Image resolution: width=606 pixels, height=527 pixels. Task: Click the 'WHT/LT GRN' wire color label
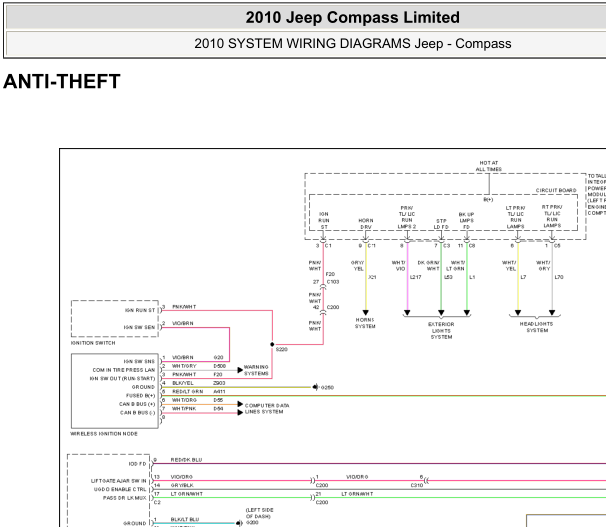(x=456, y=266)
